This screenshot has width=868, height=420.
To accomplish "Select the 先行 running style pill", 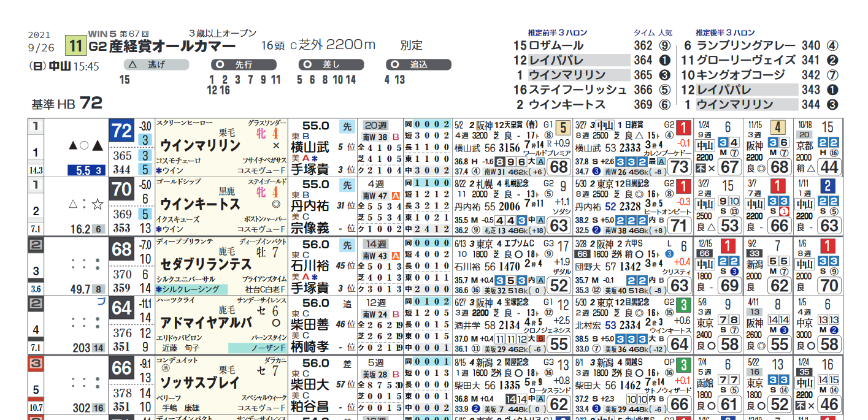I will click(244, 64).
